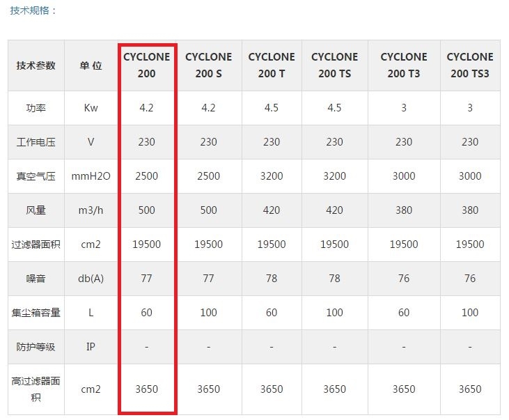Select the Kw unit cell
509x420 pixels.
click(x=91, y=108)
